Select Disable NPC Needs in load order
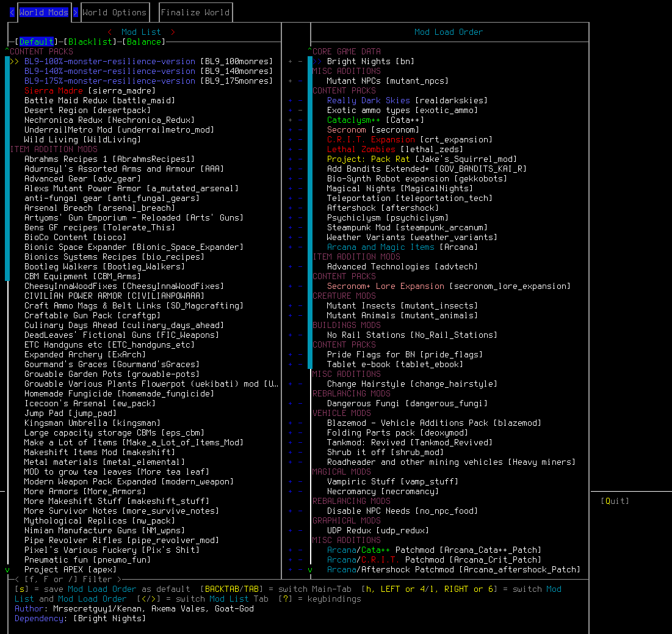 coord(402,511)
